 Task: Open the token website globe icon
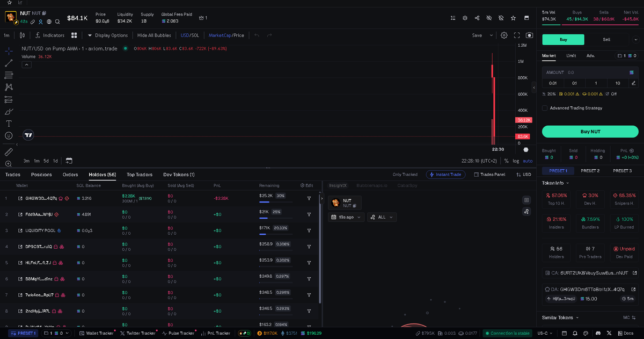49,22
